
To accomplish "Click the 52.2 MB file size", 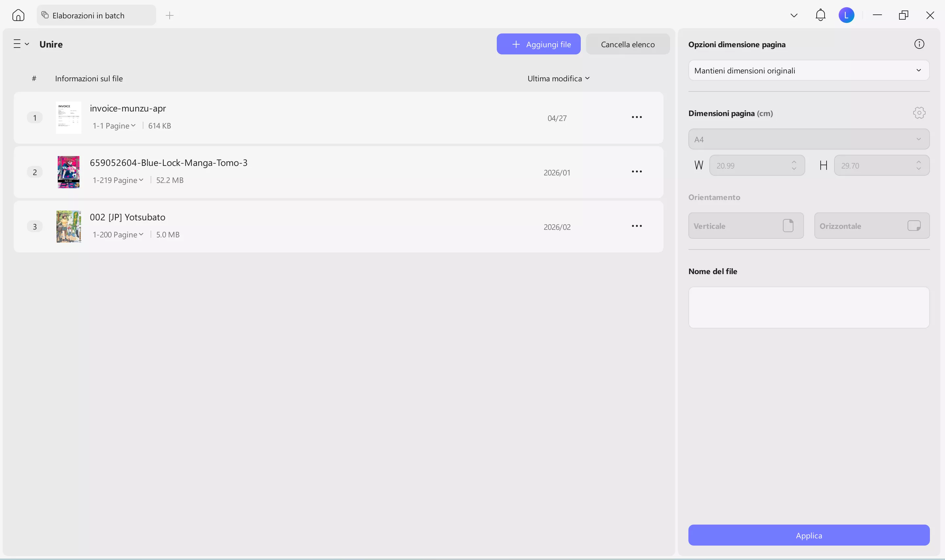I will [170, 180].
